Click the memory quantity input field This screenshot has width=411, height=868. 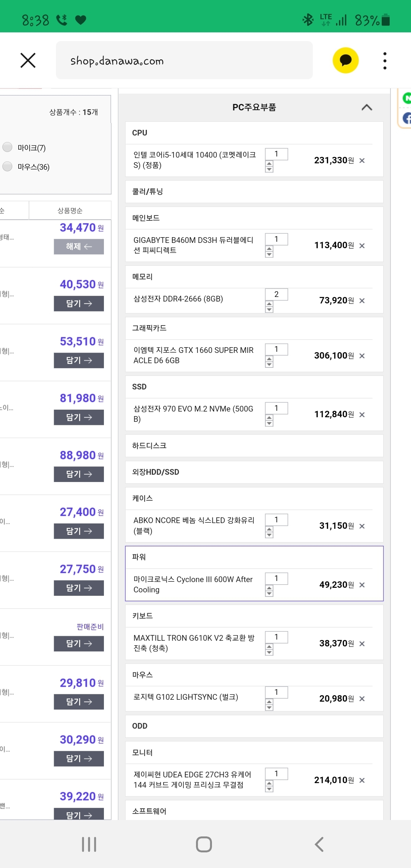click(x=276, y=294)
